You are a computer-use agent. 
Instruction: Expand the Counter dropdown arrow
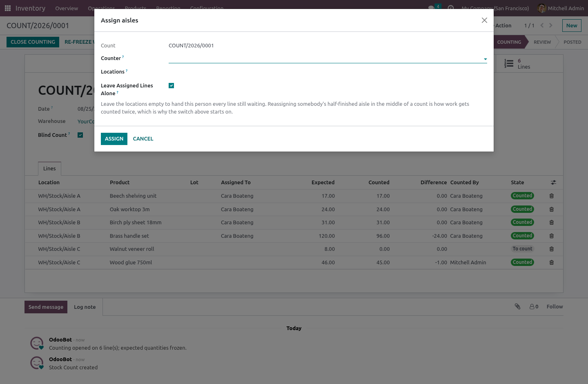point(485,59)
